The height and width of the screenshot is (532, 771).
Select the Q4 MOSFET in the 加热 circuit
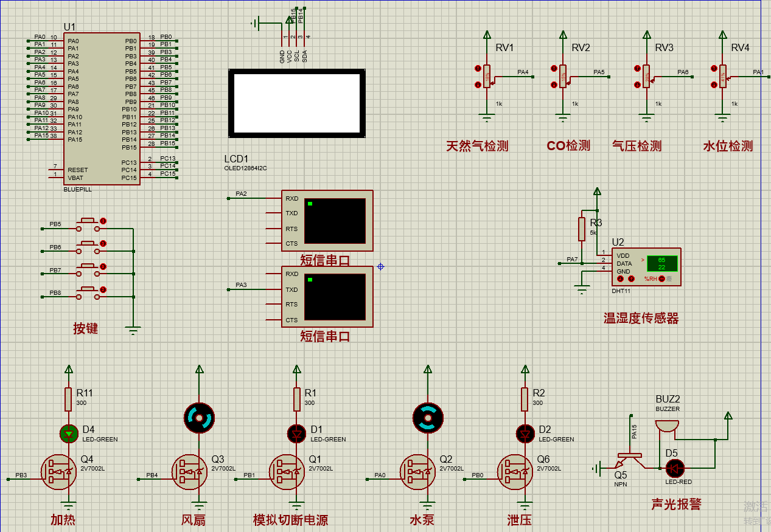pyautogui.click(x=59, y=472)
